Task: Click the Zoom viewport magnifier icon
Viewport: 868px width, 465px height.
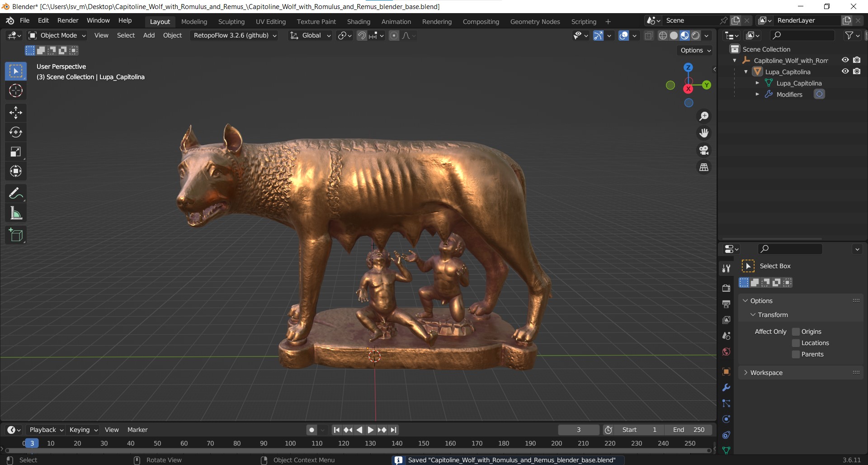Action: (x=704, y=116)
